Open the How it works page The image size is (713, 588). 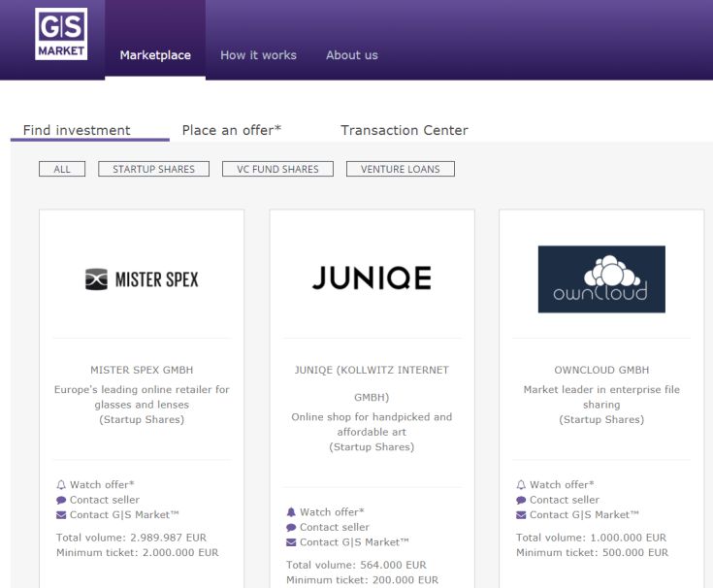coord(258,55)
